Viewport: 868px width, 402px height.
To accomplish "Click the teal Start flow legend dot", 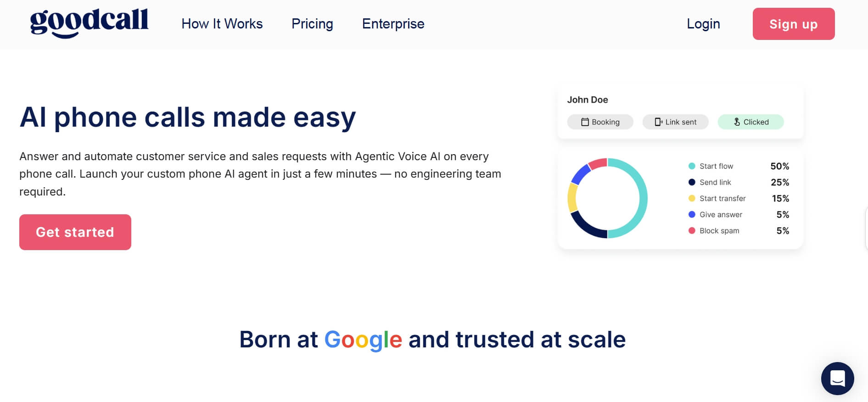I will coord(692,166).
